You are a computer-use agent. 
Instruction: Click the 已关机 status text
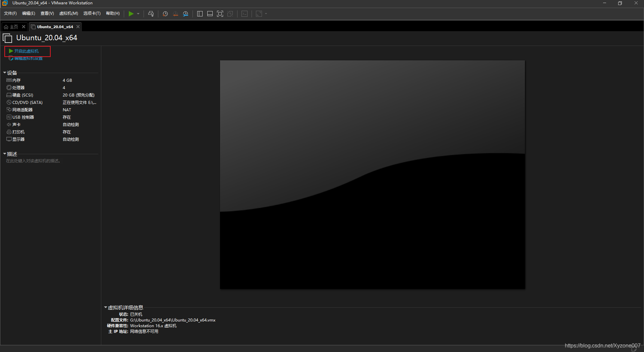click(136, 314)
